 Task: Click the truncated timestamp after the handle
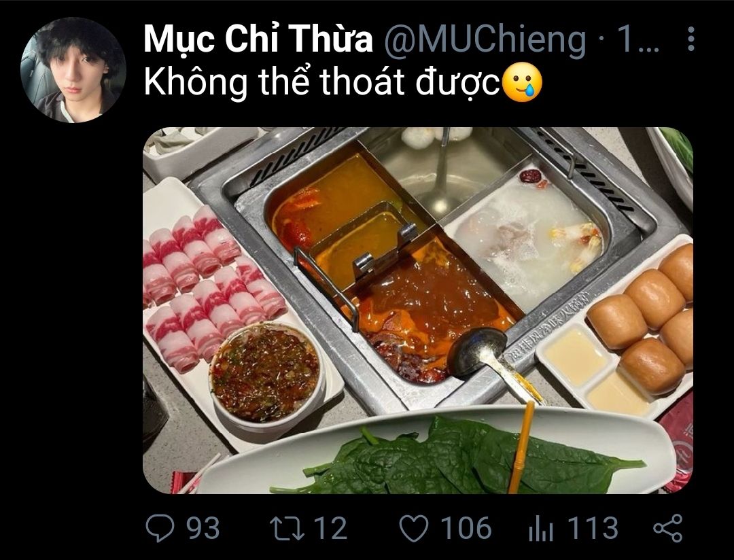coord(638,39)
